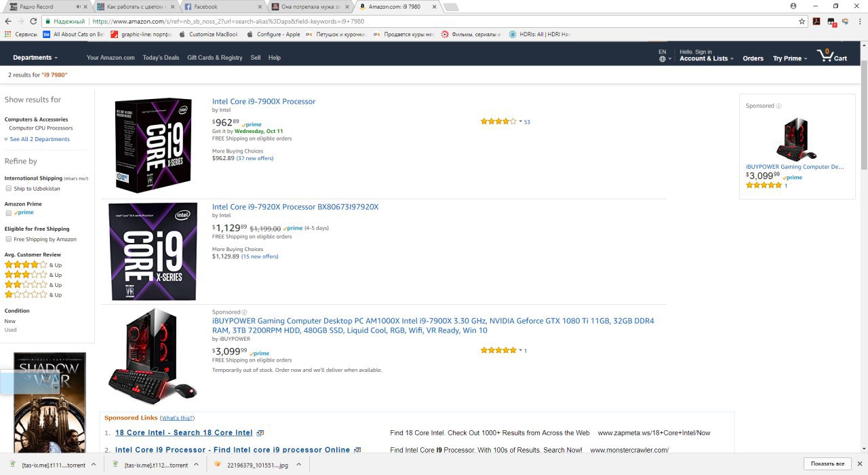The width and height of the screenshot is (868, 475).
Task: Open the external-link icon beside Intel Core I9 Processor
Action: coord(357,450)
